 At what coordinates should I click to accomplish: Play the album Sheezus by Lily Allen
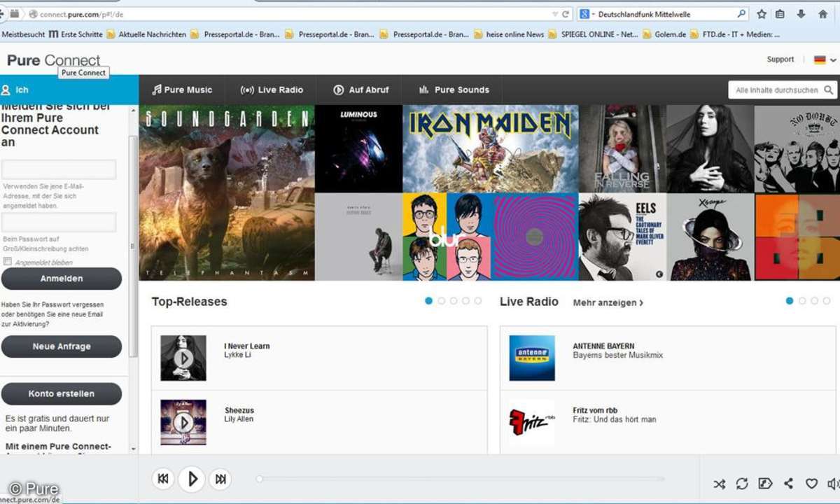(x=183, y=423)
